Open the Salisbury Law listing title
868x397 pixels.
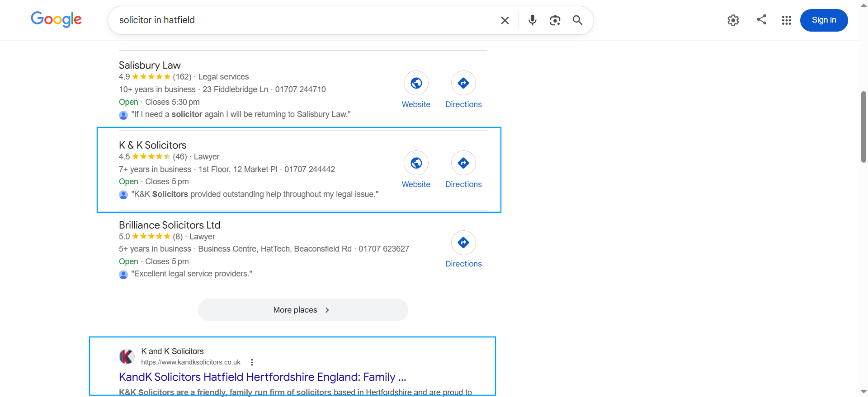(x=150, y=65)
